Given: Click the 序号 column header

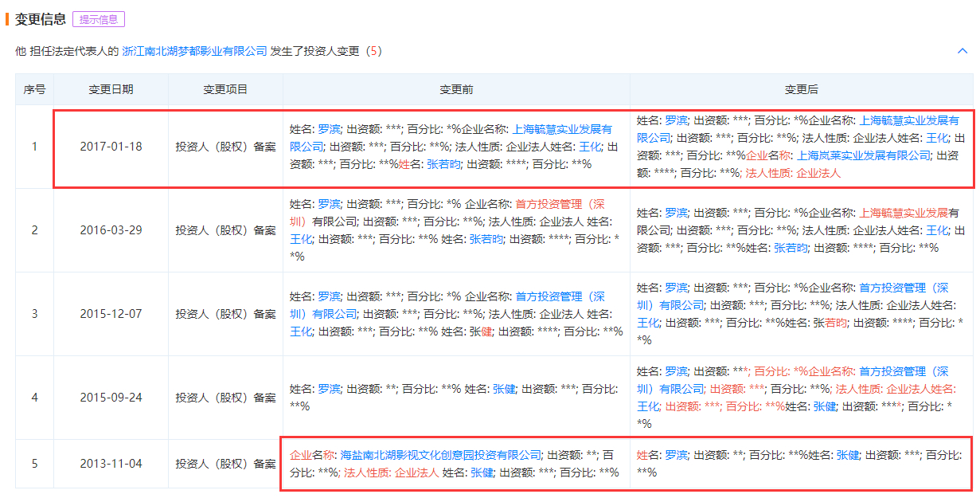Looking at the screenshot, I should (x=34, y=89).
